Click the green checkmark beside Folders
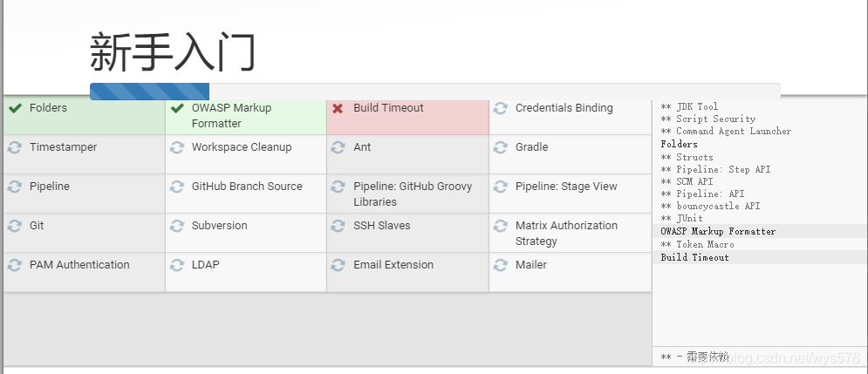 click(15, 108)
